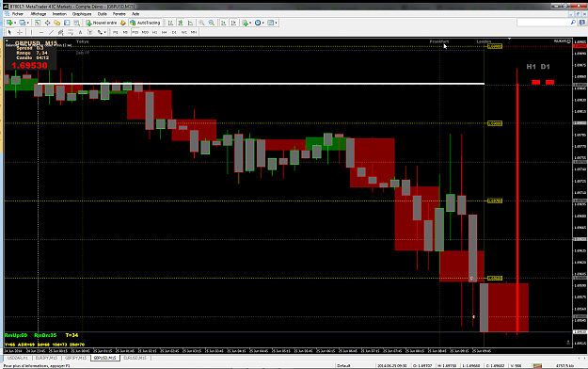Switch the chart to candlesticks mode
Image resolution: width=588 pixels, height=369 pixels.
181,23
